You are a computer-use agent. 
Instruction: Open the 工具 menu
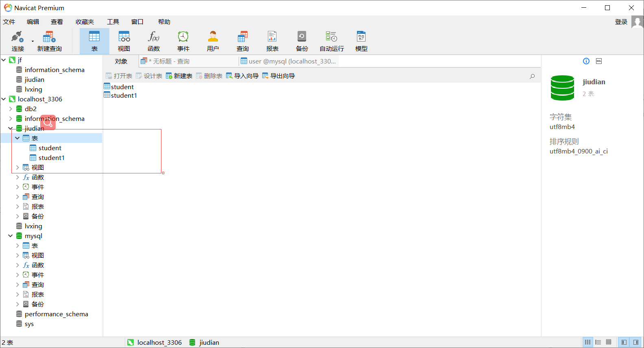(x=113, y=22)
